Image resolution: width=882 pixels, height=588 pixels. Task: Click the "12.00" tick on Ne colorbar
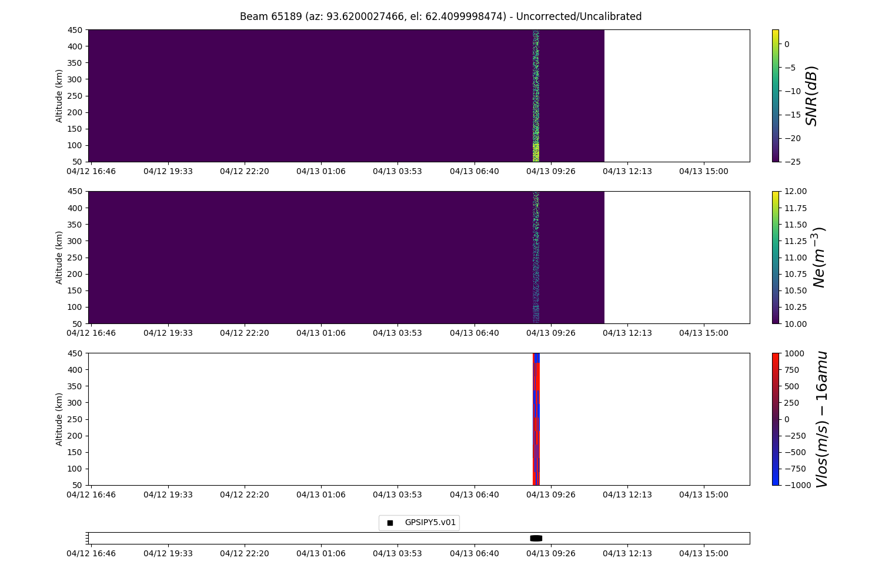coord(794,191)
